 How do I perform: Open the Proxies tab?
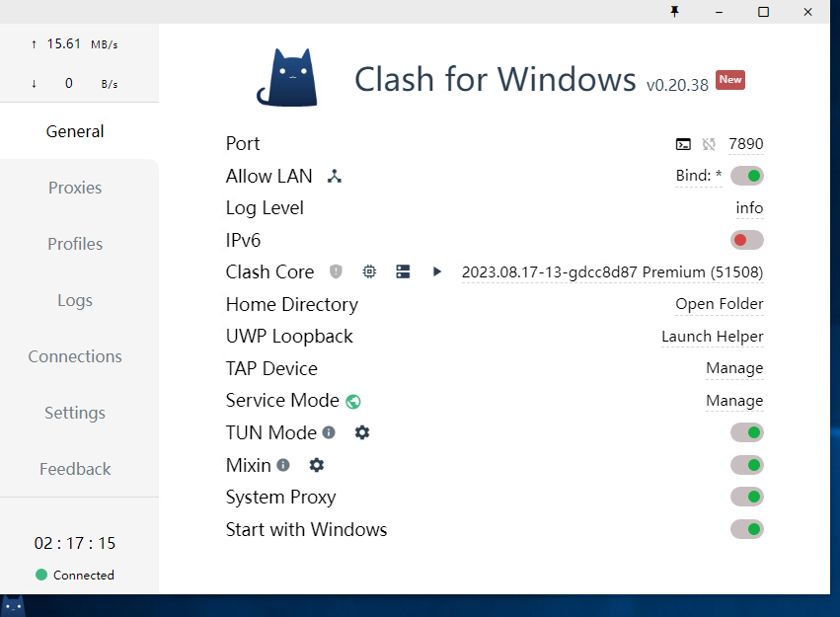pyautogui.click(x=75, y=188)
